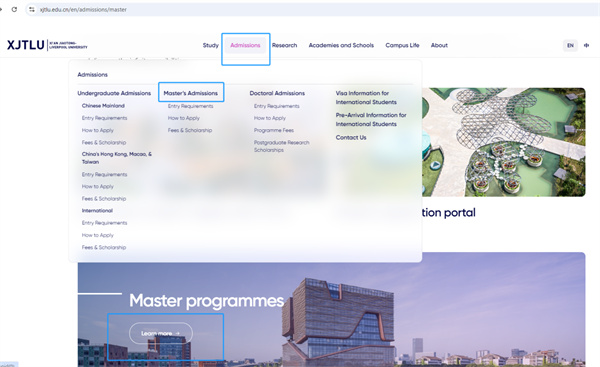Click Learn more button on Master programmes

click(x=161, y=333)
